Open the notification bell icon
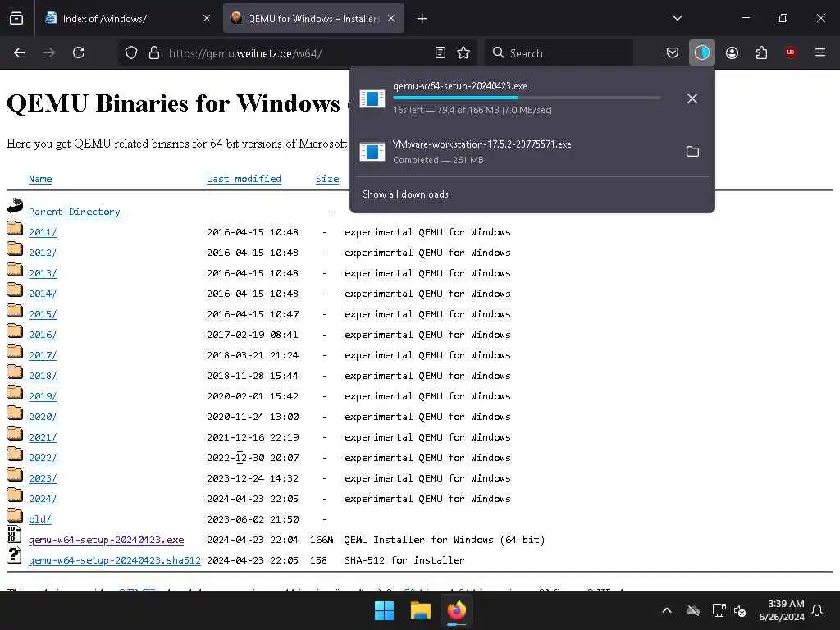This screenshot has width=840, height=630. pos(818,610)
